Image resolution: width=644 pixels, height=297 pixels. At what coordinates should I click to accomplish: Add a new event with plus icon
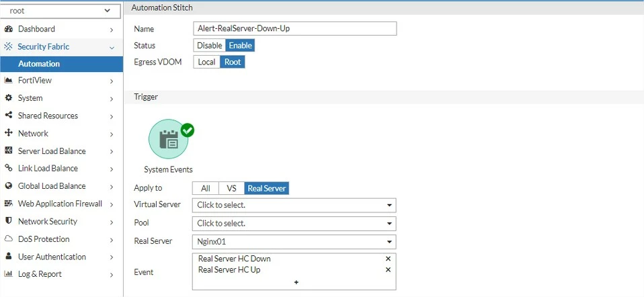296,282
